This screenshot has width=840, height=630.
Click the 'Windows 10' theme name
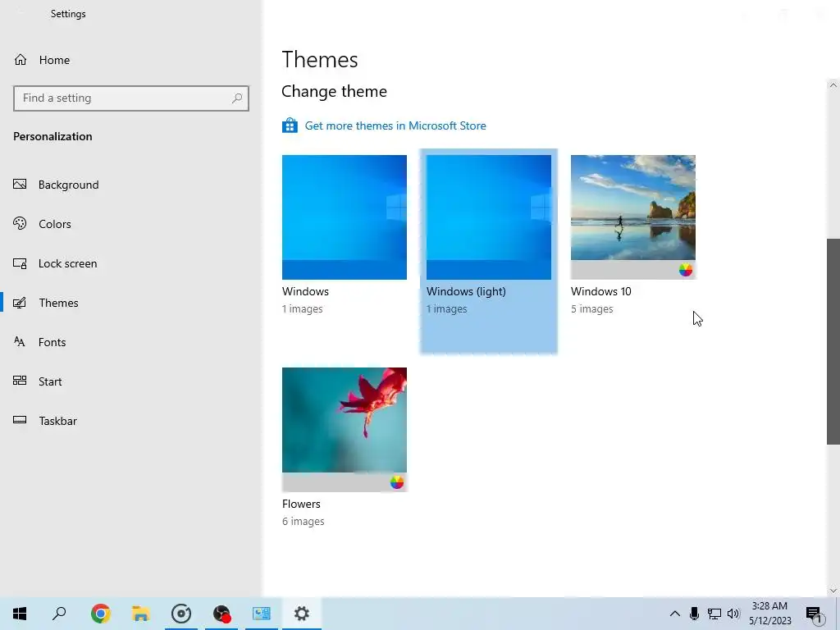click(601, 291)
